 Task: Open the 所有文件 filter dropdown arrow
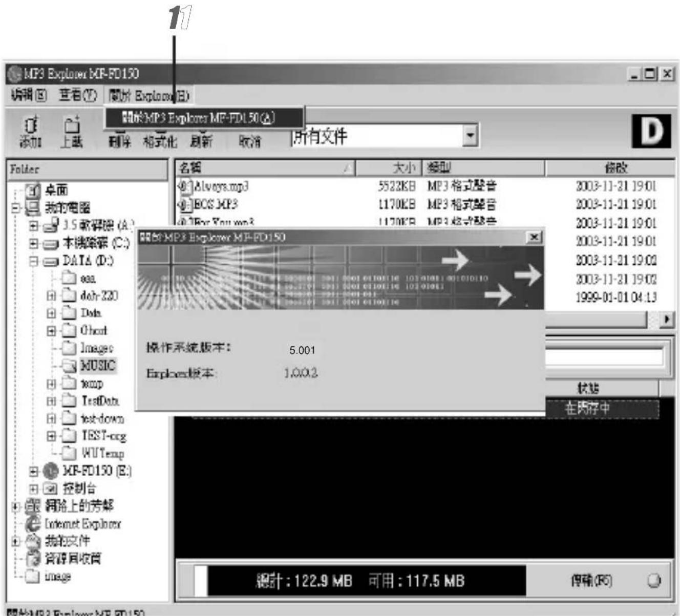pyautogui.click(x=470, y=136)
